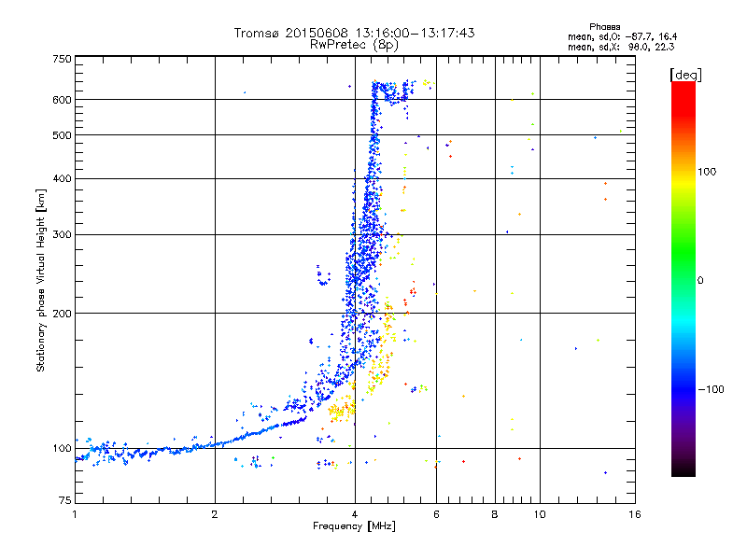This screenshot has width=747, height=560.
Task: Click the x-axis tick label '10'
Action: tap(540, 514)
